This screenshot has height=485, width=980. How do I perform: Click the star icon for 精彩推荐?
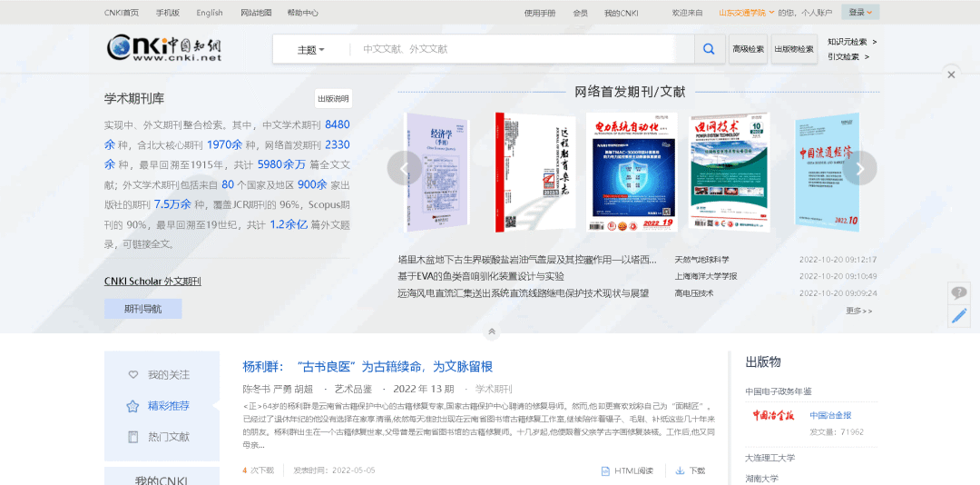tap(132, 406)
